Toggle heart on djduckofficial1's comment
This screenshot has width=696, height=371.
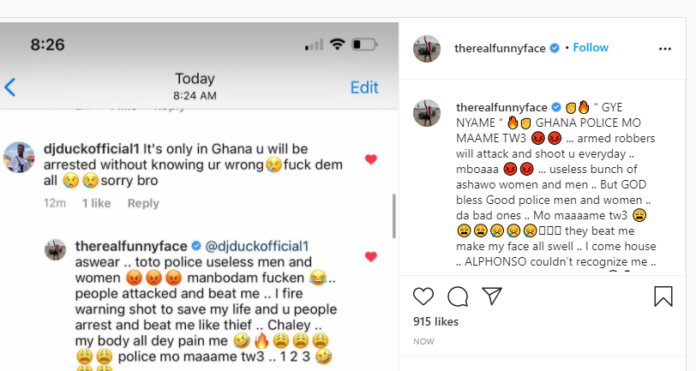pyautogui.click(x=371, y=159)
